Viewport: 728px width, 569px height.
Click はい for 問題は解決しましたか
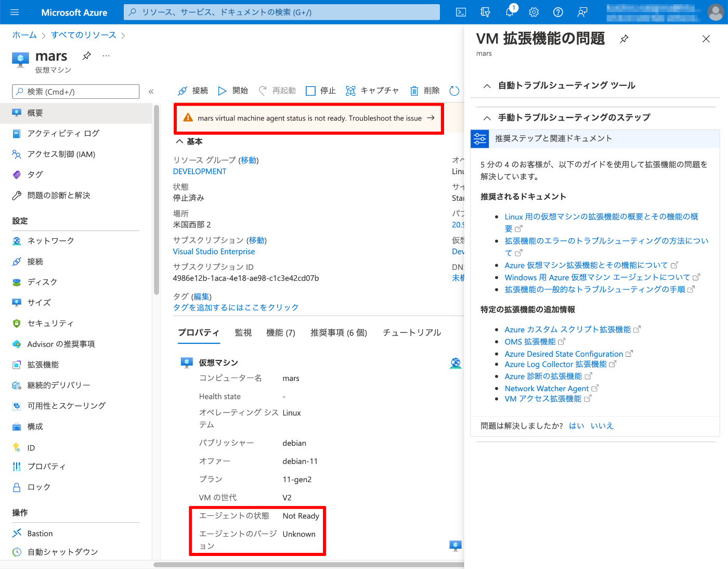point(576,425)
